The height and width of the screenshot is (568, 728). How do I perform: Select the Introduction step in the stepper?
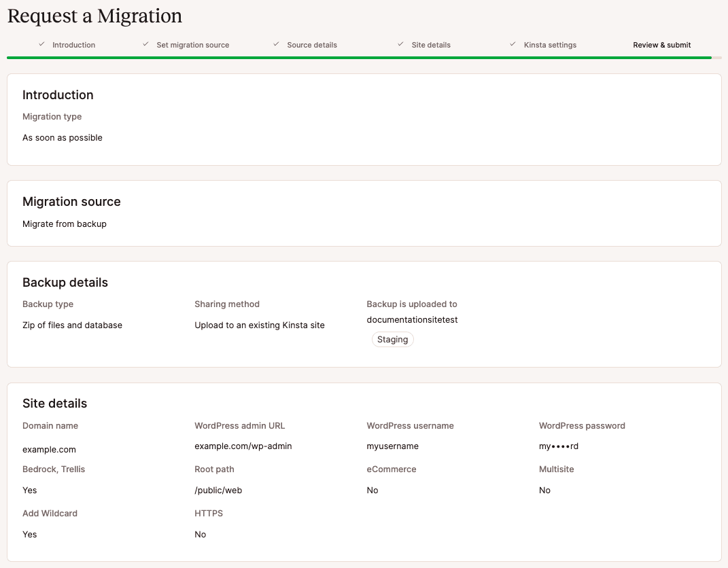(73, 45)
